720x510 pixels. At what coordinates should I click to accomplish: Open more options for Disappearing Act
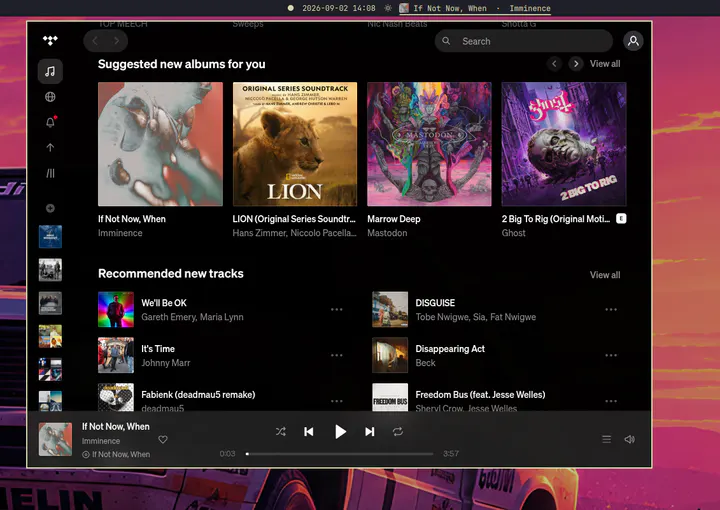coord(611,355)
